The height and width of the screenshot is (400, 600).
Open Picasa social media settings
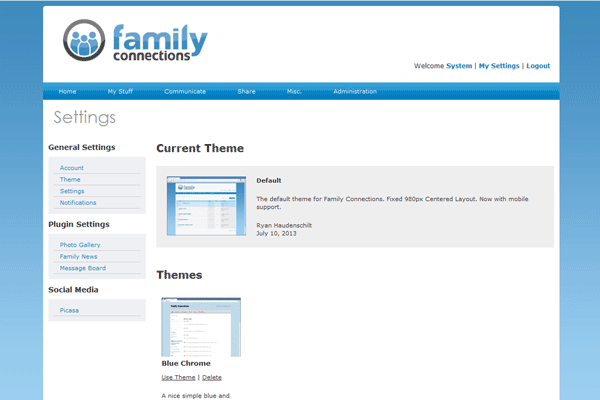(x=69, y=310)
